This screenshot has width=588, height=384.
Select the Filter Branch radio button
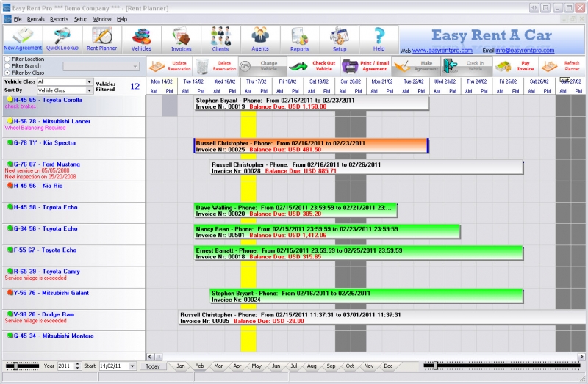coord(7,66)
